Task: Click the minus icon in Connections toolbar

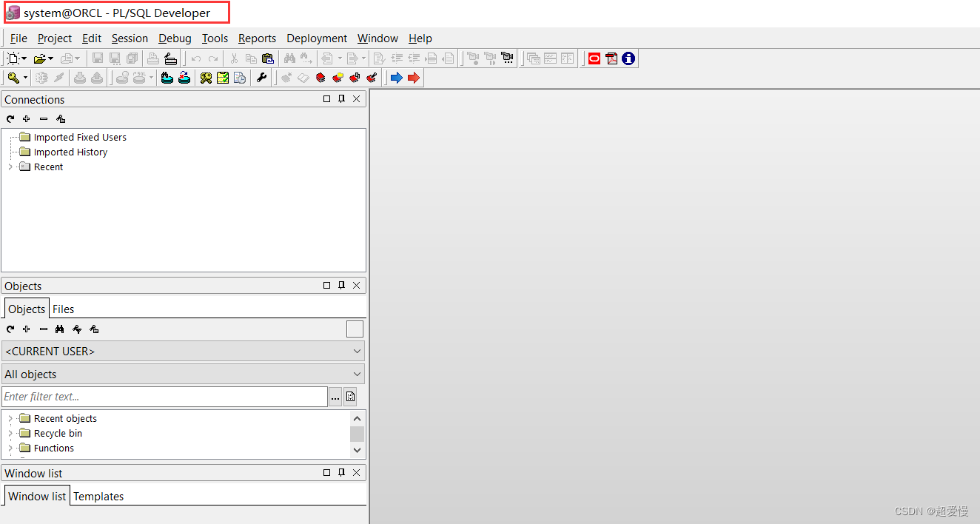Action: (x=44, y=118)
